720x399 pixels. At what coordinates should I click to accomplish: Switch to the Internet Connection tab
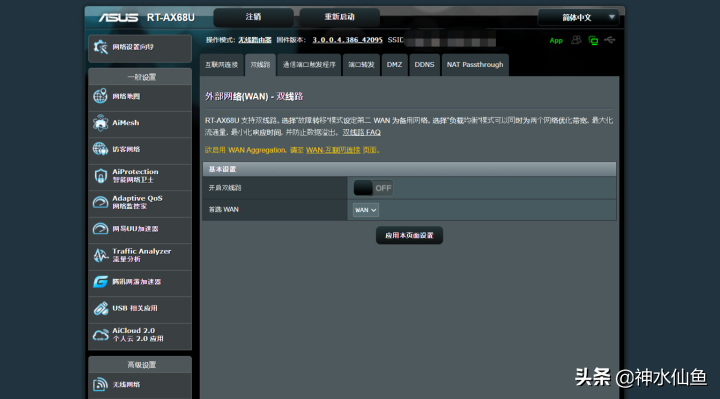[x=222, y=65]
